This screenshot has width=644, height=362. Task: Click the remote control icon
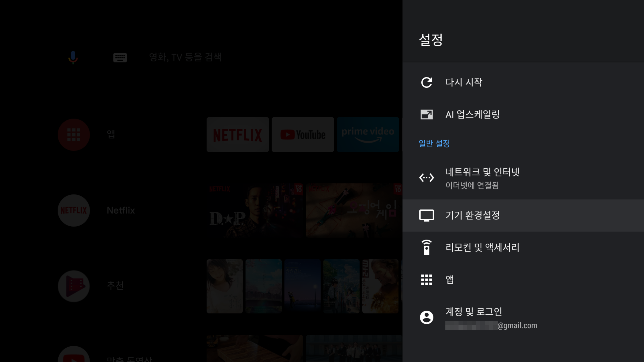(426, 247)
